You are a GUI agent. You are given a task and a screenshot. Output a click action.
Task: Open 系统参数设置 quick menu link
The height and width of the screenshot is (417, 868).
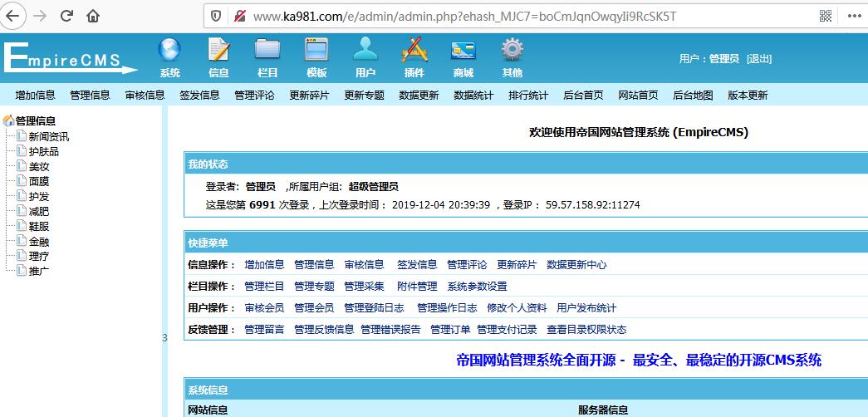pos(477,287)
